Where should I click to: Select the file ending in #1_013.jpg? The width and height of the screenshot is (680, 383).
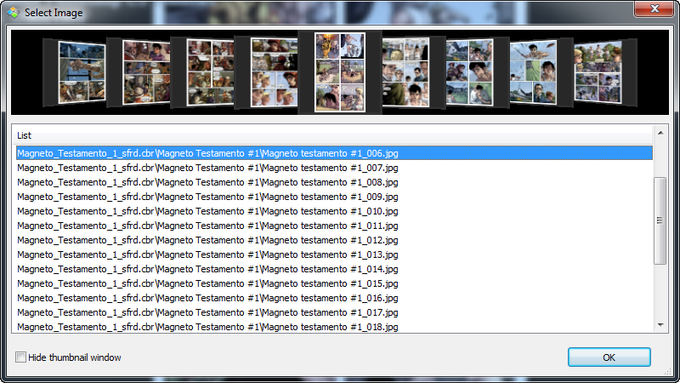(207, 255)
